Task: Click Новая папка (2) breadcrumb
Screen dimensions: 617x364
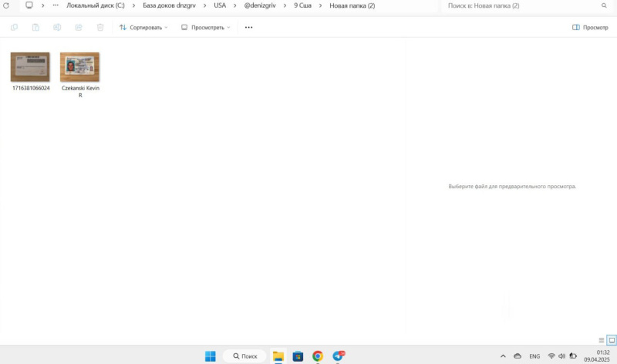Action: point(352,5)
